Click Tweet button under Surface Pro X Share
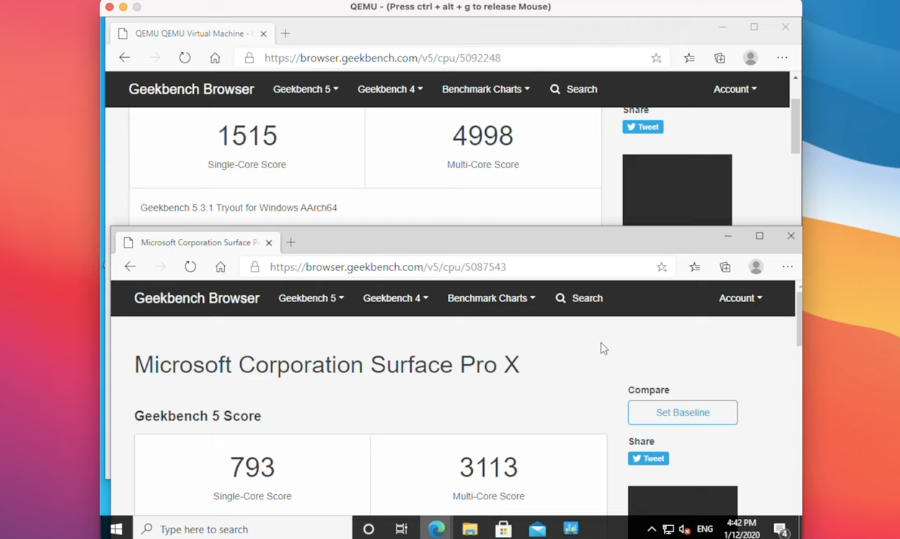The width and height of the screenshot is (900, 539). [x=648, y=458]
